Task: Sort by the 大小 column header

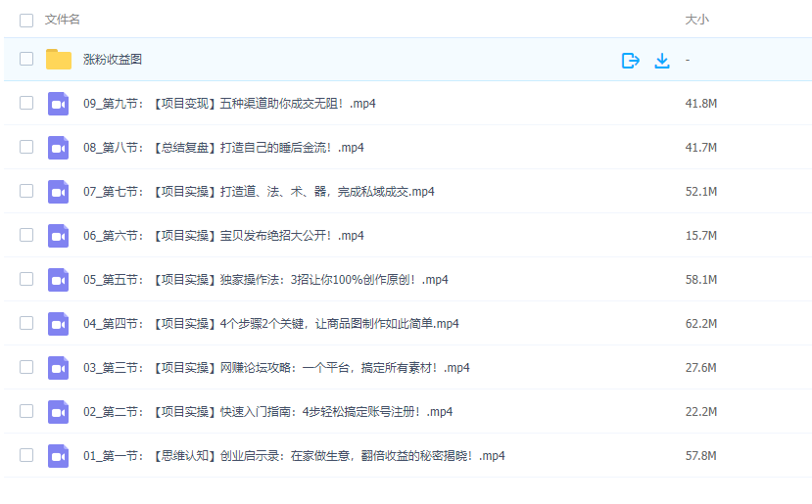Action: click(x=696, y=20)
